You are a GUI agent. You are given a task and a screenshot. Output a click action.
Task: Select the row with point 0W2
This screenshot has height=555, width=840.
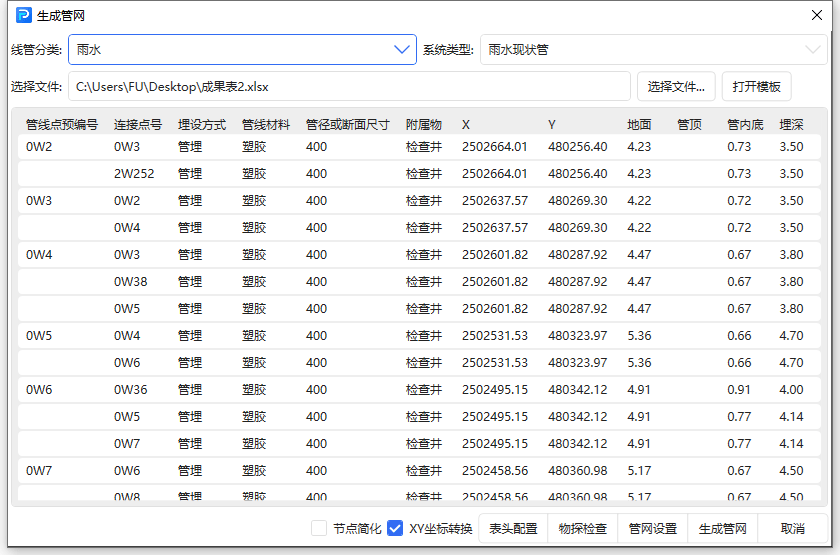40,147
